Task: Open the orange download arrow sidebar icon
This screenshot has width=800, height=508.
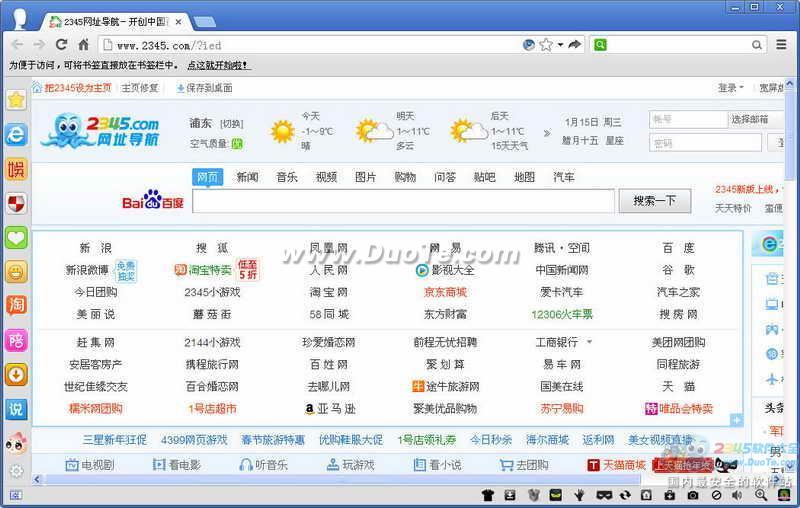Action: 16,375
